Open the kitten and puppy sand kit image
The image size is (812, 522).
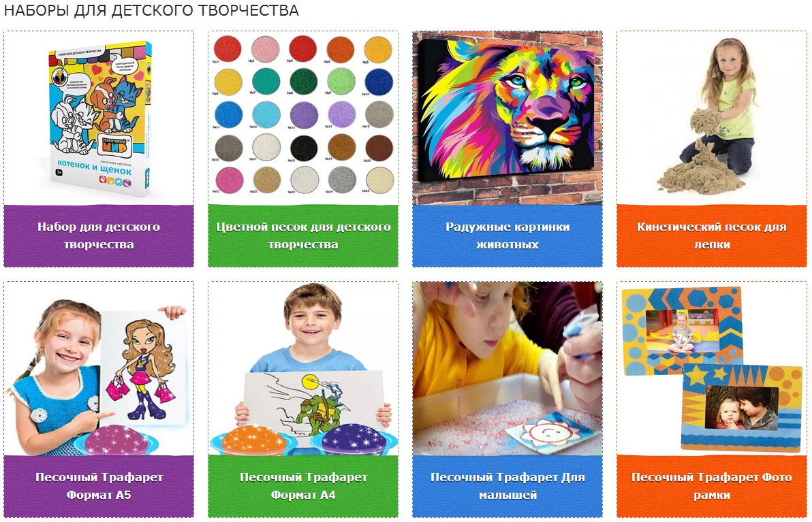99,118
